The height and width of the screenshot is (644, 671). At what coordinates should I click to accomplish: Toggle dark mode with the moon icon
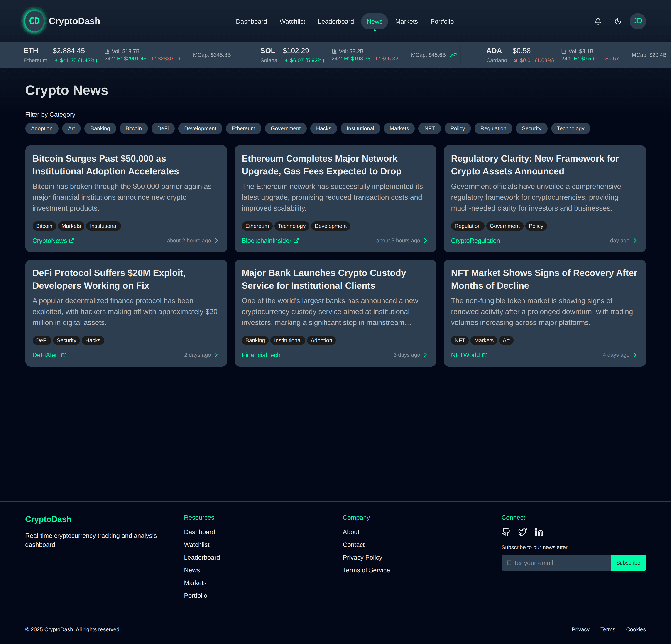tap(618, 21)
